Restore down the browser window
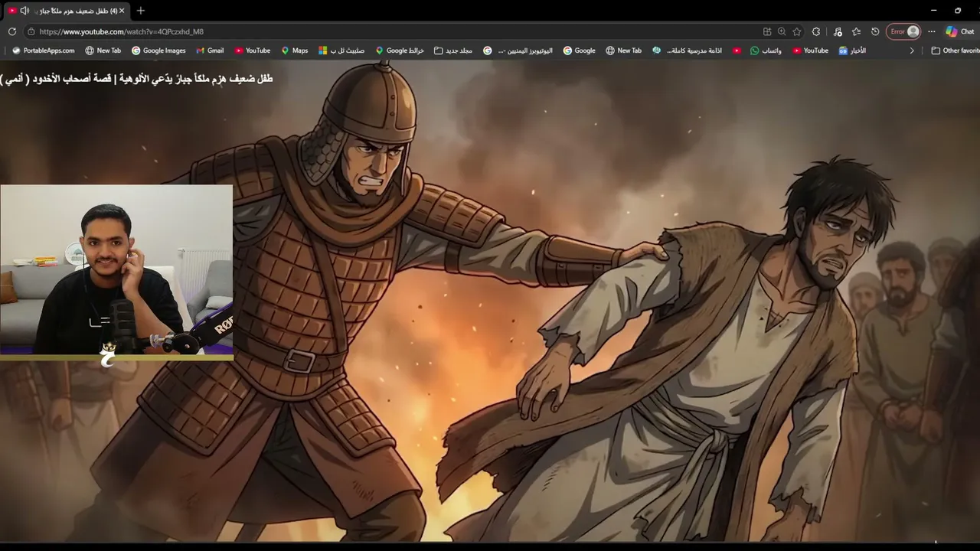This screenshot has height=551, width=980. tap(958, 11)
